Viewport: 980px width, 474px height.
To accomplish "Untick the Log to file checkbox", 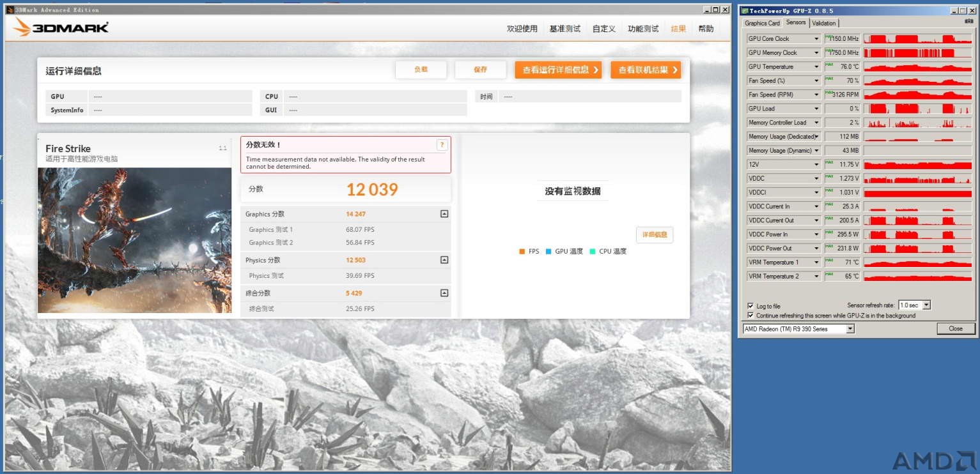I will coord(751,306).
